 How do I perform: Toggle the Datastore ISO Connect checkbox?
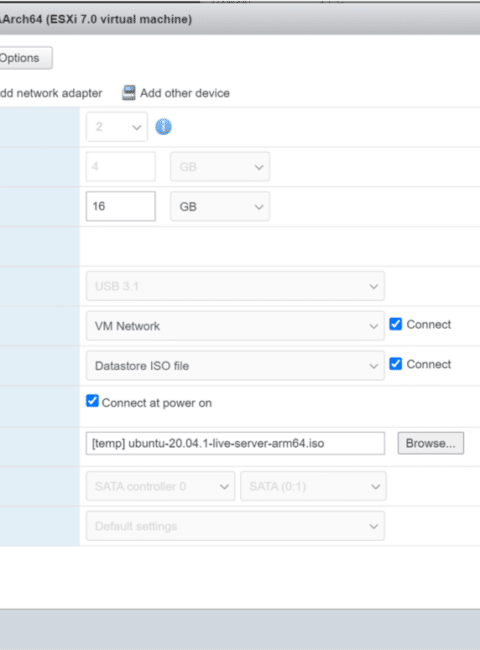pyautogui.click(x=395, y=364)
